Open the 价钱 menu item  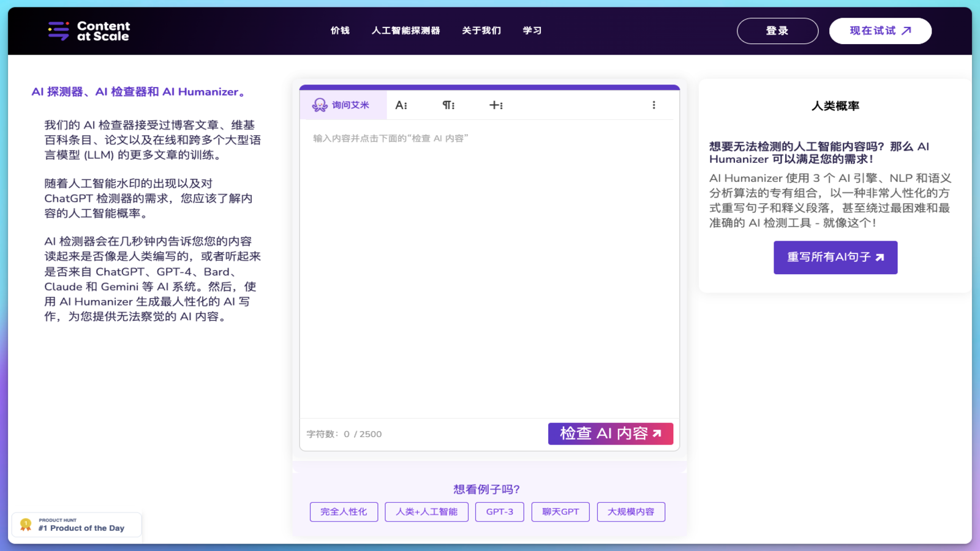click(339, 31)
